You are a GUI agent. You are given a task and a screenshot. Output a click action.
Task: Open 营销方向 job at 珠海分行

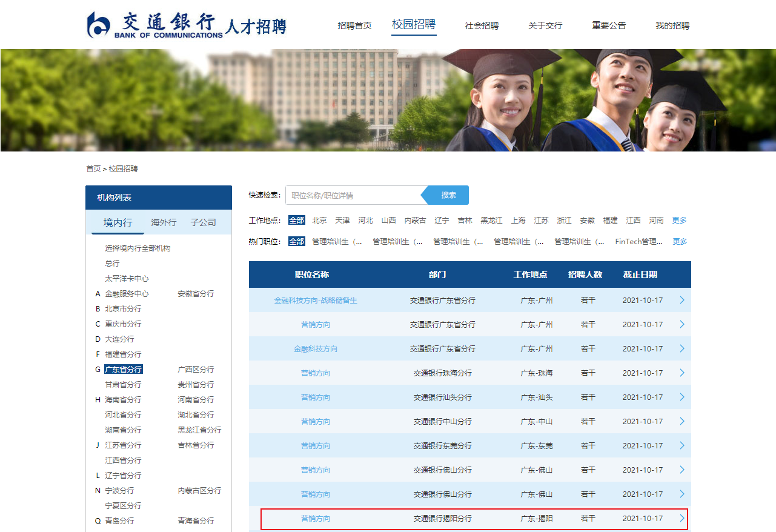[316, 373]
